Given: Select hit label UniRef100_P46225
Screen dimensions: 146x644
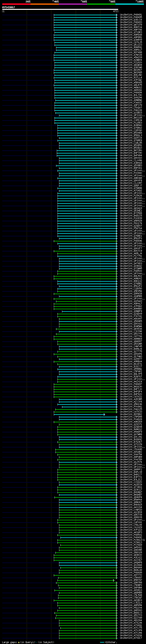Looking at the screenshot, I should pyautogui.click(x=131, y=409).
